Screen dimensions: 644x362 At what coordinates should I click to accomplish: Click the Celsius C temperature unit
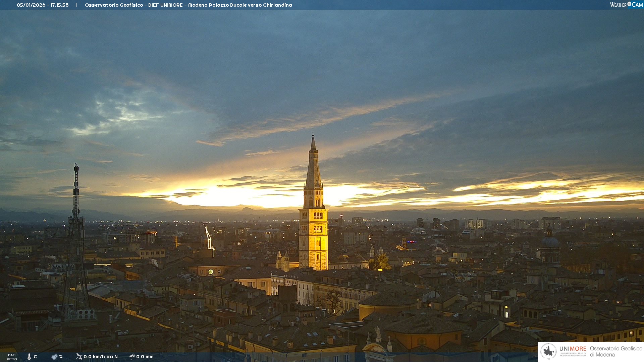pyautogui.click(x=35, y=357)
